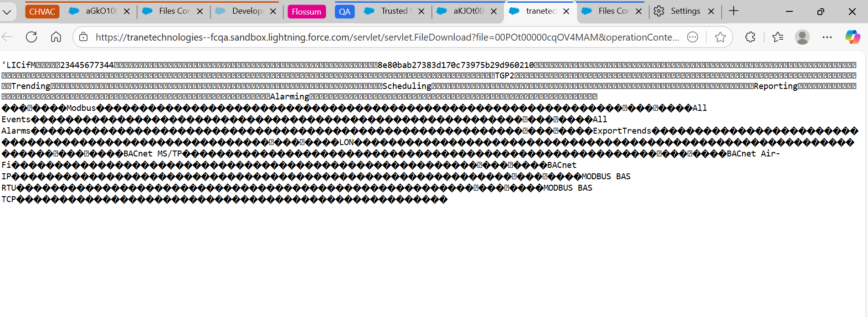This screenshot has width=868, height=317.
Task: Click the word Trending in file text
Action: point(31,86)
